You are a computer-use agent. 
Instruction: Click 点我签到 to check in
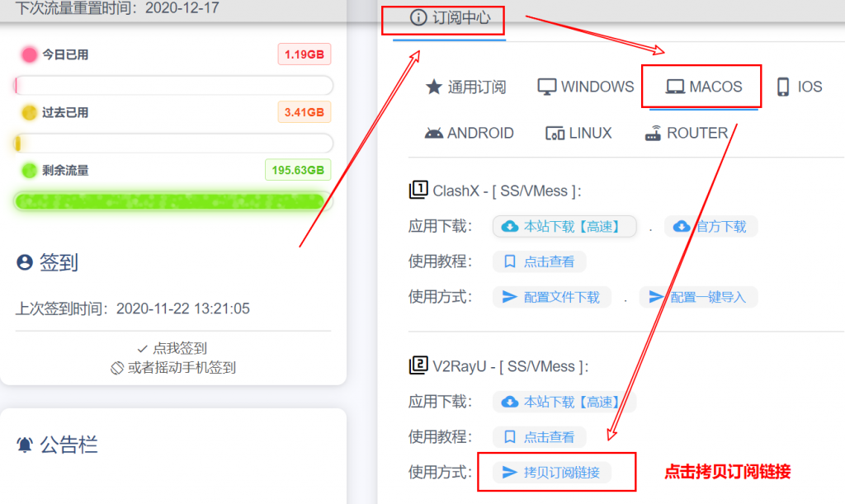[x=172, y=347]
